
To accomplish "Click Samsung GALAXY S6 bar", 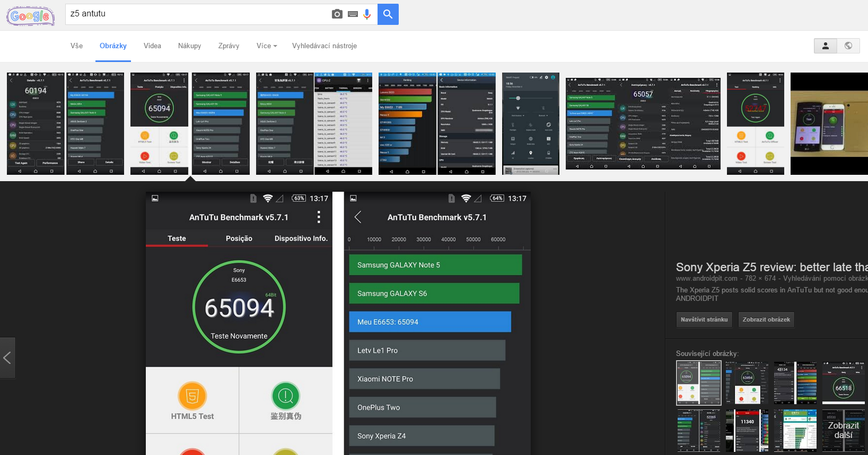I will [434, 293].
